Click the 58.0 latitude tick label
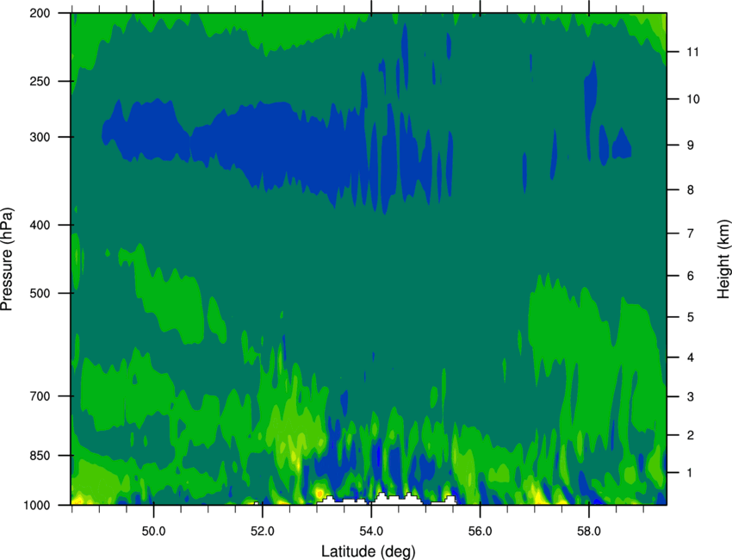The width and height of the screenshot is (732, 560). (x=588, y=527)
